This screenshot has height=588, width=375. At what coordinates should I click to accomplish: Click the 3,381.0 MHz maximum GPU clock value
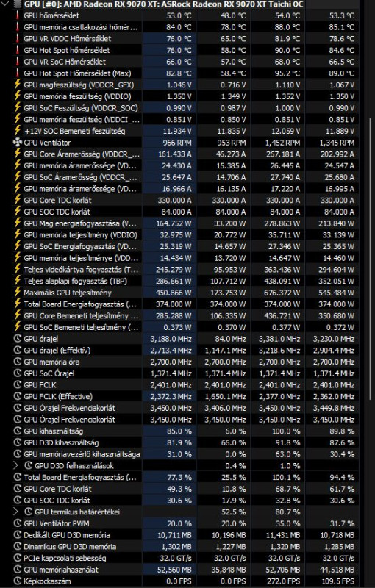pos(279,339)
